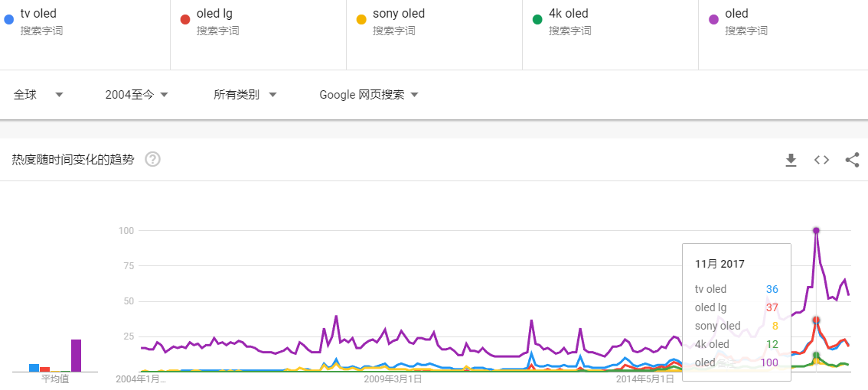Click yellow dot of sony oled term

click(361, 19)
